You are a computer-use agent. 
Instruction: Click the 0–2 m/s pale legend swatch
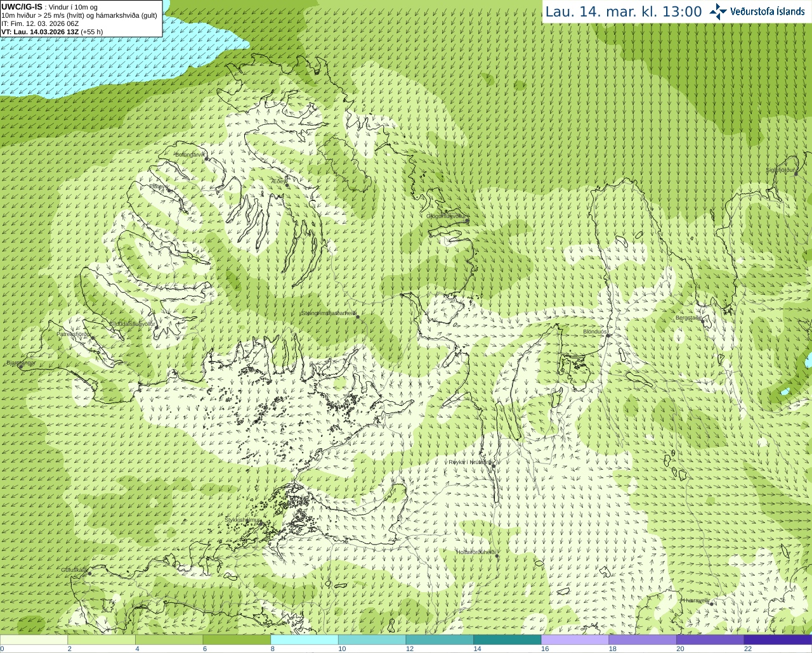(34, 640)
